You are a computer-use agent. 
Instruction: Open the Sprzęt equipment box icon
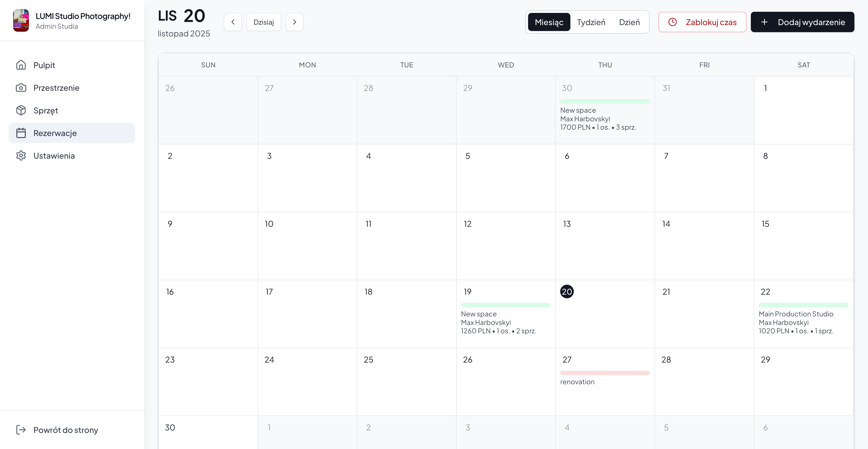point(21,110)
